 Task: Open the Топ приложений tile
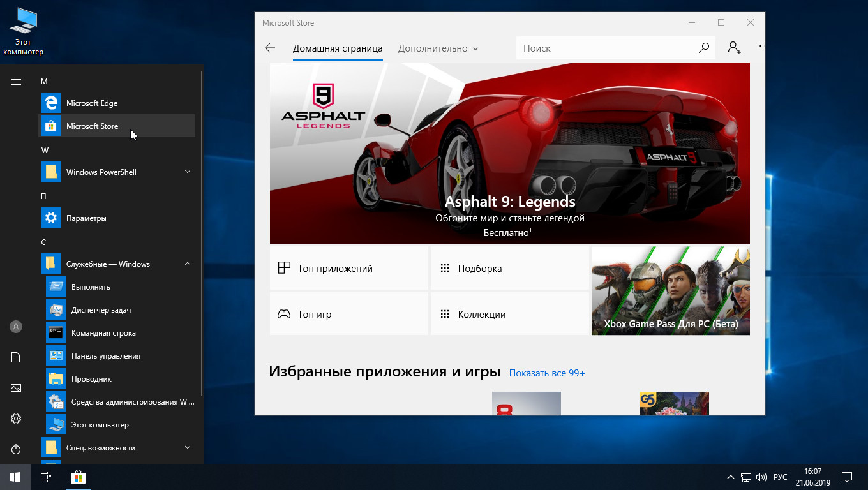pos(349,268)
